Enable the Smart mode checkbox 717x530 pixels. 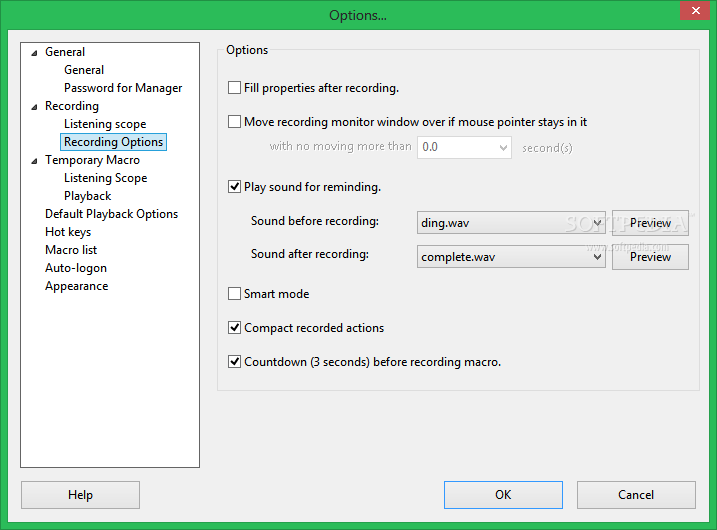pyautogui.click(x=234, y=294)
